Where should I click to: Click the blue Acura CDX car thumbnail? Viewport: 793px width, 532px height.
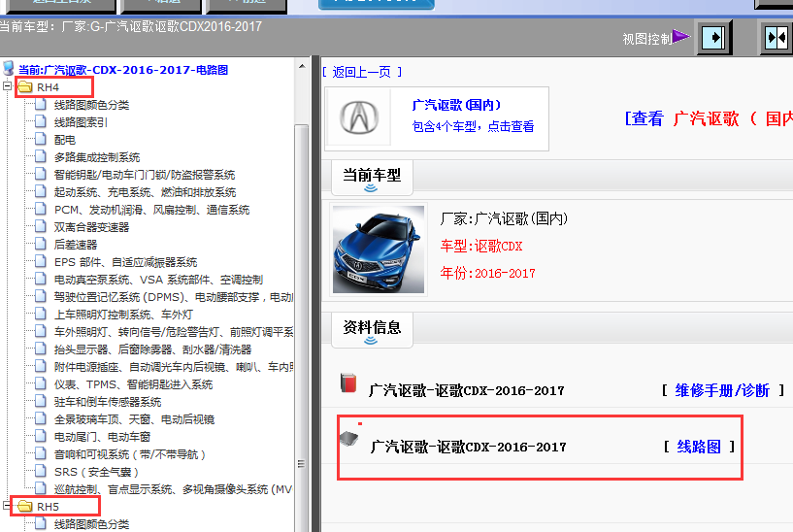coord(379,249)
